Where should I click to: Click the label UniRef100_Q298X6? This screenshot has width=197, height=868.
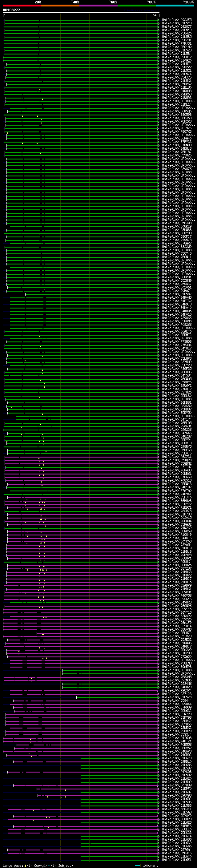point(177,318)
